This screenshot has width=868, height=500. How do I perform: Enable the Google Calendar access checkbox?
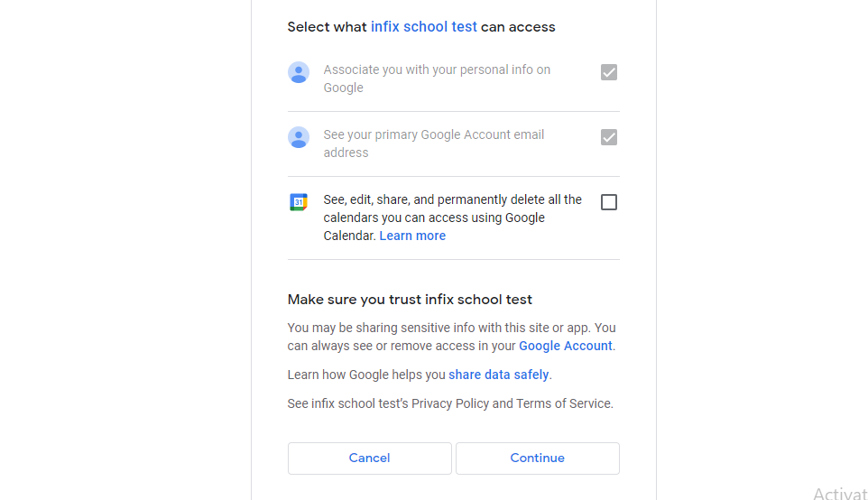click(x=609, y=202)
